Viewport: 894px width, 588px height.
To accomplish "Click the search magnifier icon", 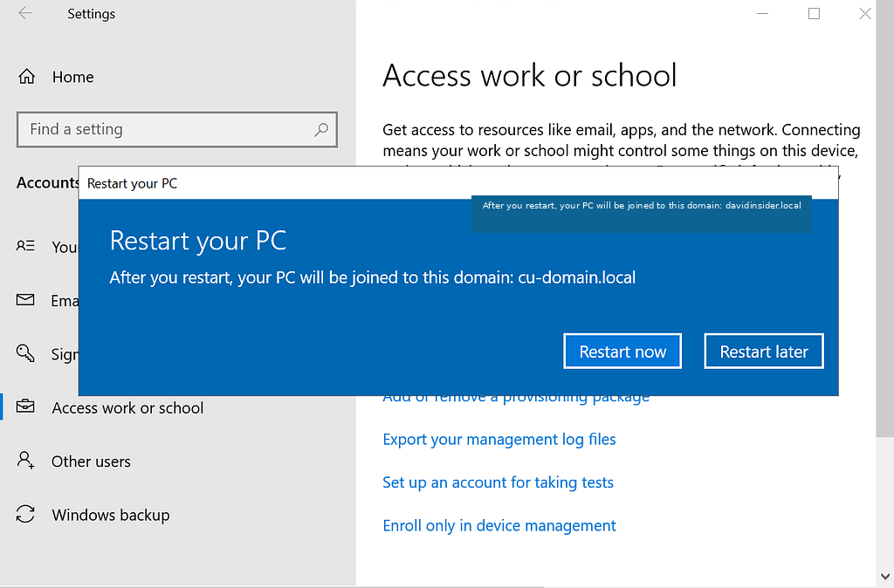I will click(321, 129).
